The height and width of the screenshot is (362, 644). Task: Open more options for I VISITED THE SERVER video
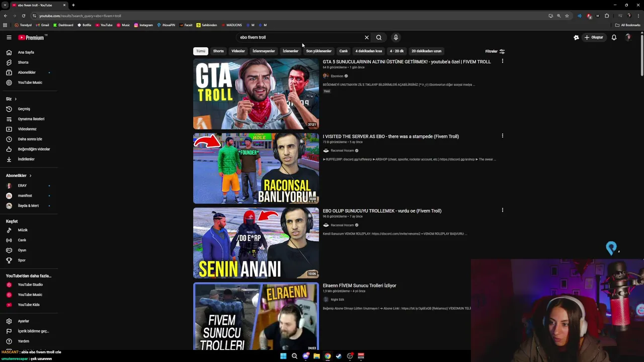coord(502,136)
